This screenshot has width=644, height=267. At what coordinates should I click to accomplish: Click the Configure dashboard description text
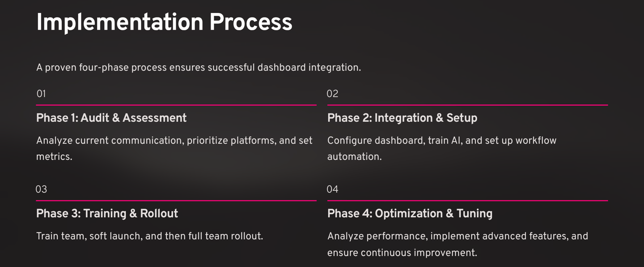[441, 141]
